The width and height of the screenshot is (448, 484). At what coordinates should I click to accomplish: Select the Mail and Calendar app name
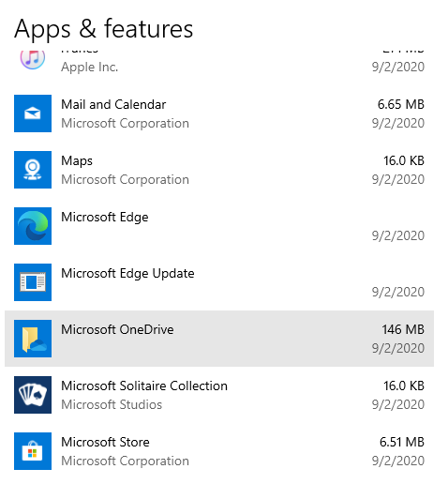113,104
